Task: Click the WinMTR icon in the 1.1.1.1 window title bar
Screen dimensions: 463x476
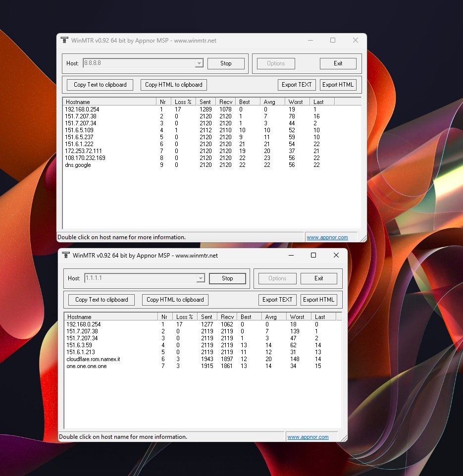Action: click(x=66, y=255)
